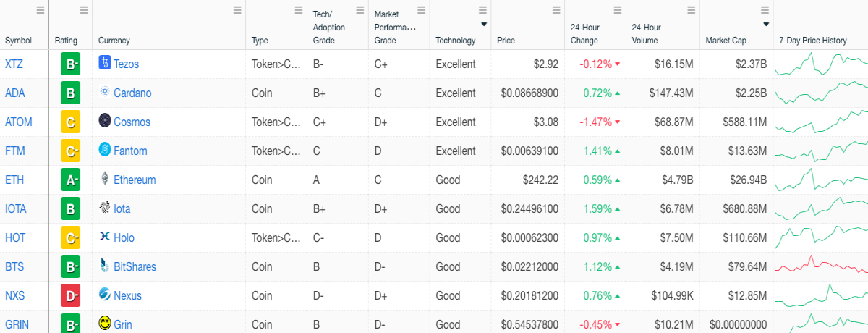
Task: Click the BitShares logo icon
Action: [x=105, y=266]
